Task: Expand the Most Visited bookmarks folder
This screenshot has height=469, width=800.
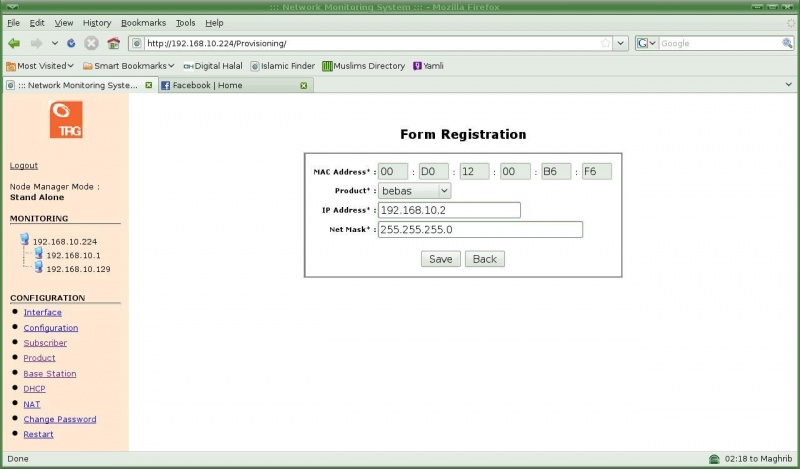Action: tap(40, 66)
